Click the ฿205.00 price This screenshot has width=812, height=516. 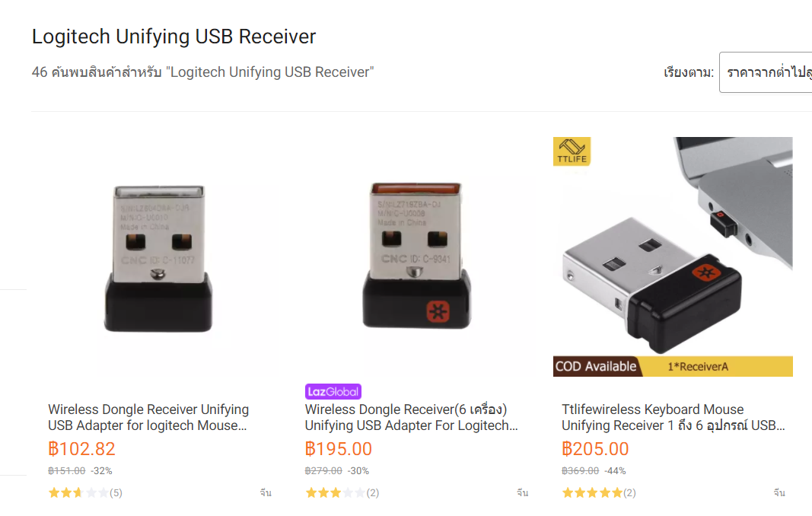pyautogui.click(x=596, y=449)
